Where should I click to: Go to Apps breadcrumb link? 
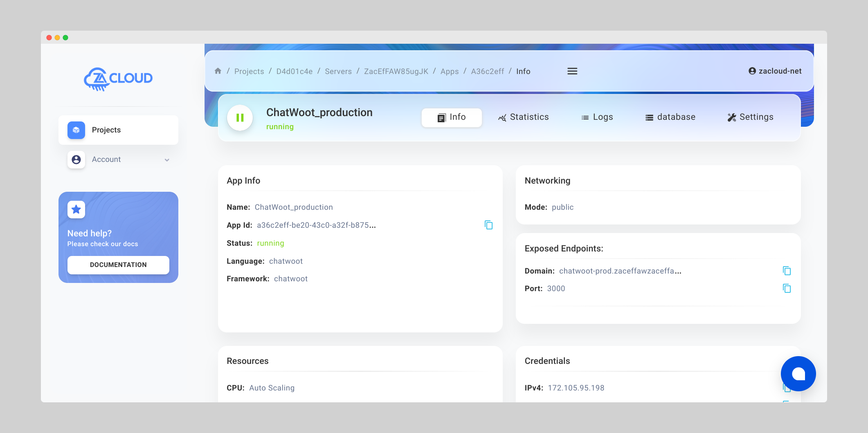coord(450,72)
